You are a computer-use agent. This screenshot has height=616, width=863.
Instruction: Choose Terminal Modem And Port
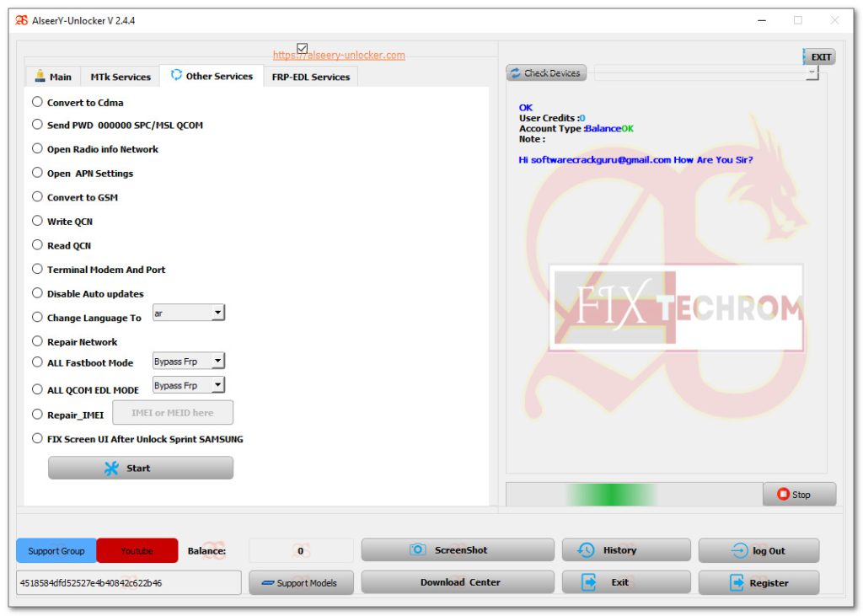pyautogui.click(x=37, y=269)
